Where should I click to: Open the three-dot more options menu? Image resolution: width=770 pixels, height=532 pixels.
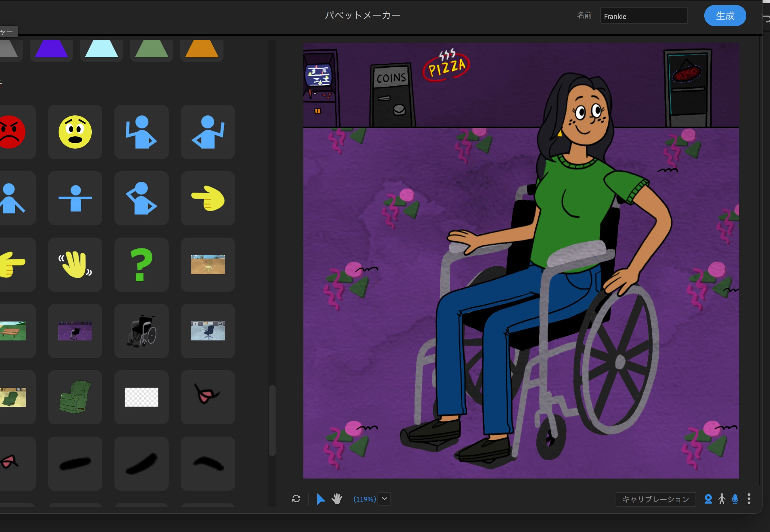[749, 499]
